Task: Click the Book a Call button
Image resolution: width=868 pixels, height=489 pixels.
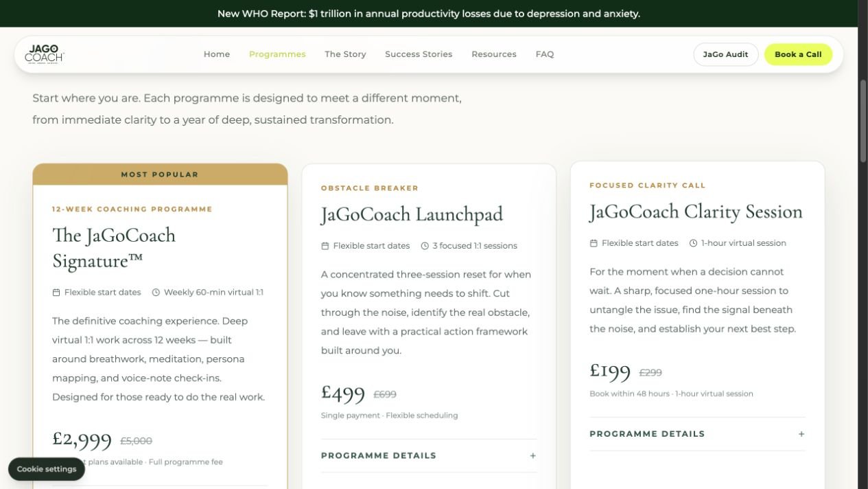Action: coord(798,54)
